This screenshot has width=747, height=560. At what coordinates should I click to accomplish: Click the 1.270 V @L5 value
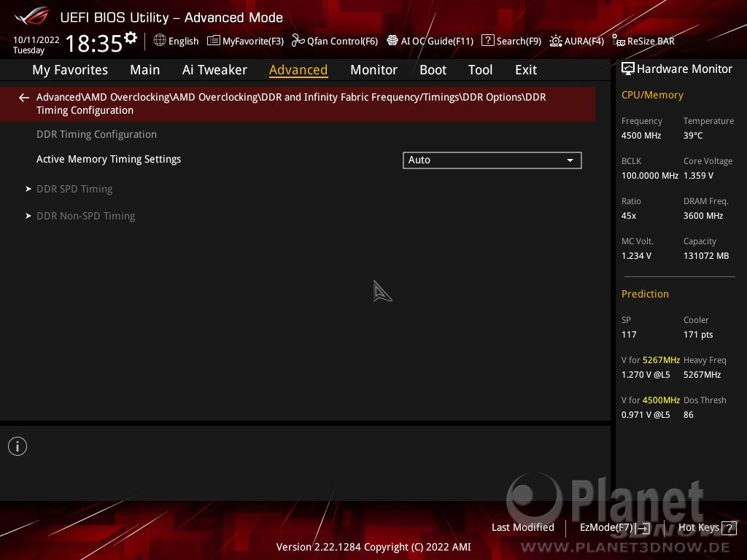click(x=646, y=375)
